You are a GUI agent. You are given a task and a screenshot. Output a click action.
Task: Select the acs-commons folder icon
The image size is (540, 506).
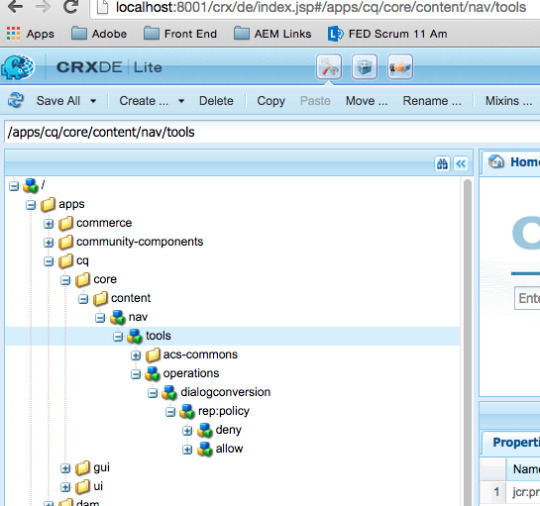(153, 355)
